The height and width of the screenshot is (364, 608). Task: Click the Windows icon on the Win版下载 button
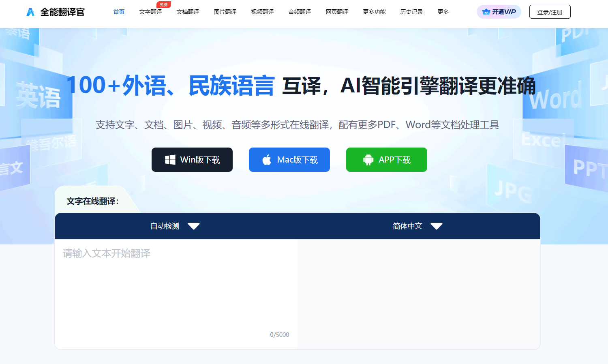pyautogui.click(x=171, y=159)
